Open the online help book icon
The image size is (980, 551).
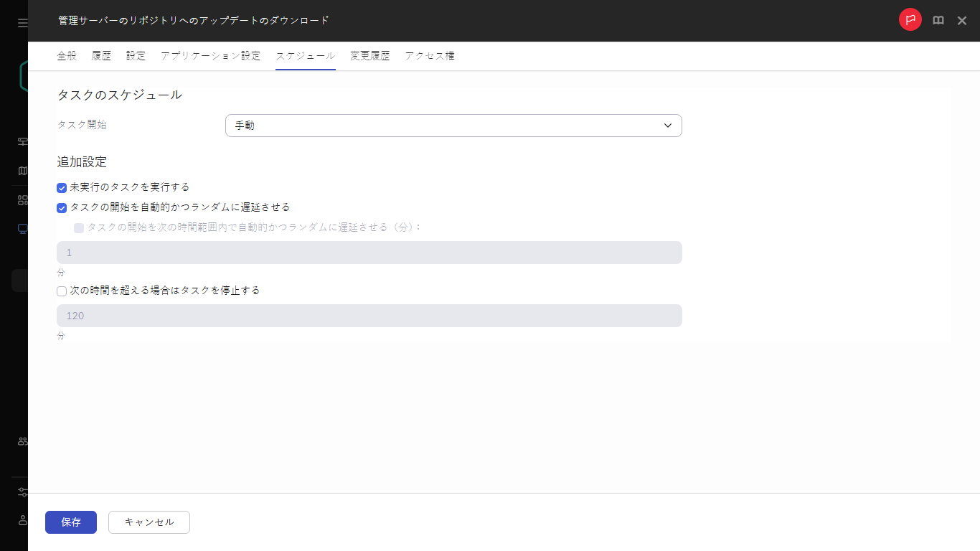pyautogui.click(x=938, y=20)
